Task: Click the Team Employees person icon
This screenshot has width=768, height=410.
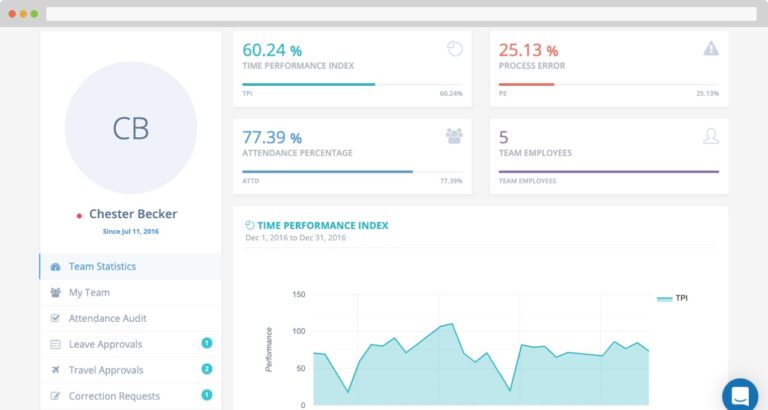Action: click(711, 135)
